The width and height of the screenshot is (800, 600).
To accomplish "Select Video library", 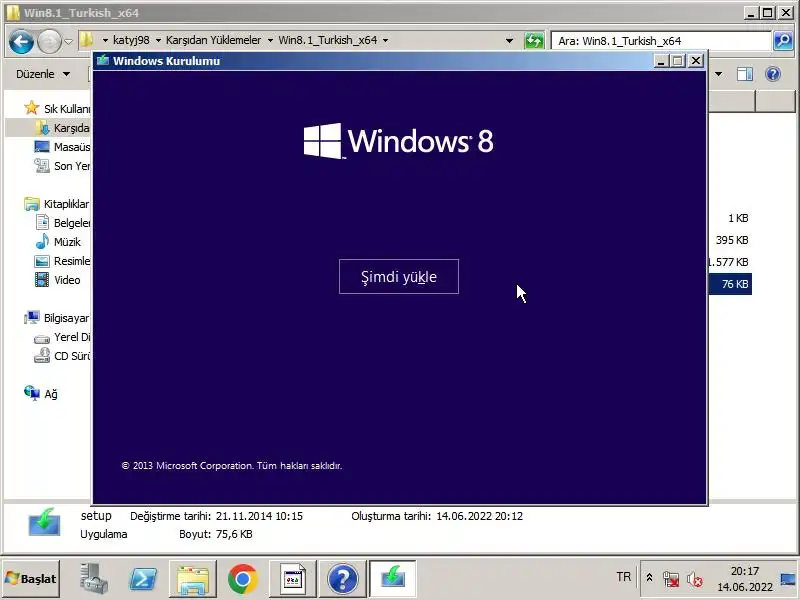I will [x=57, y=280].
